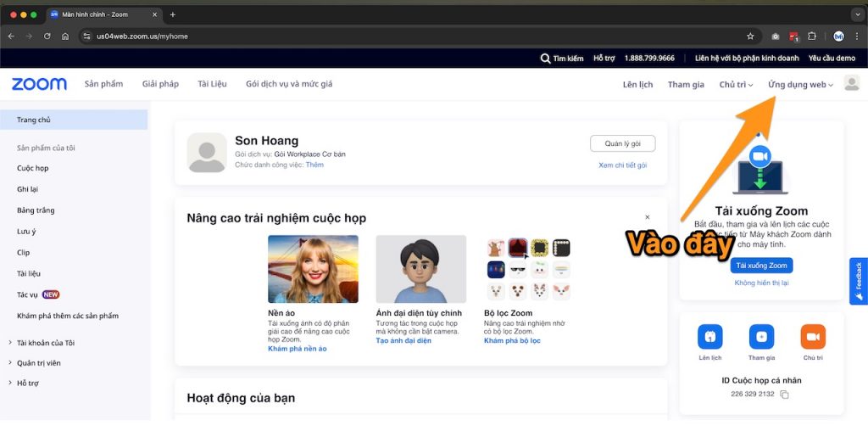Open the Feedback side tab
The width and height of the screenshot is (868, 448).
pos(858,281)
